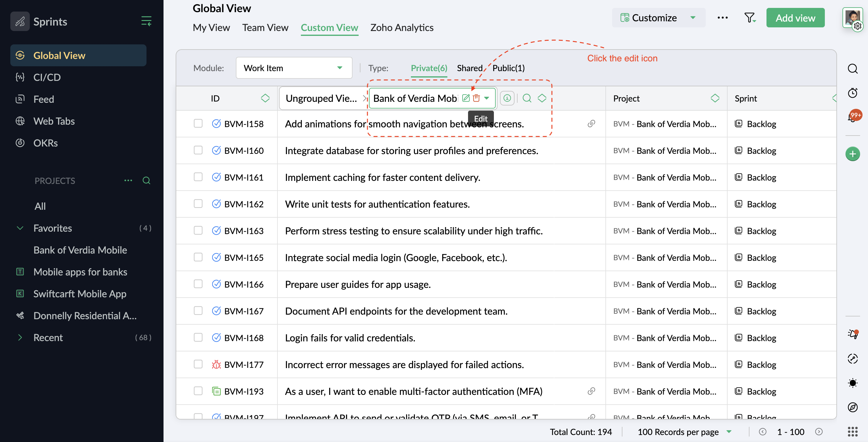Click the circular feedback icon above the sun icon

click(852, 358)
